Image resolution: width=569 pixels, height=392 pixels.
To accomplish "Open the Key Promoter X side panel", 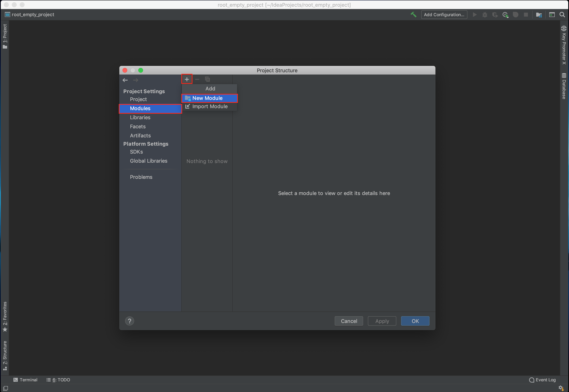I will (564, 45).
